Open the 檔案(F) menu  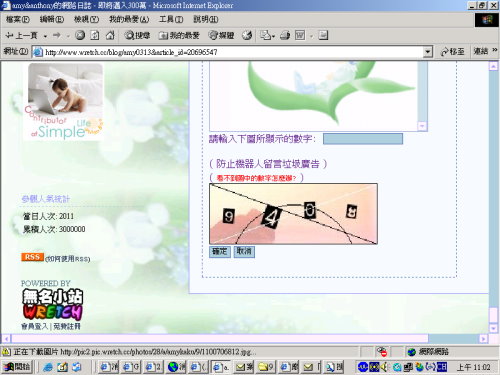pos(18,19)
